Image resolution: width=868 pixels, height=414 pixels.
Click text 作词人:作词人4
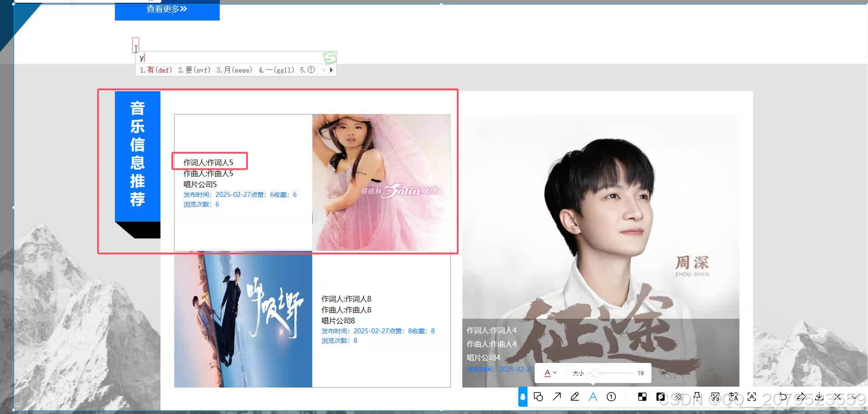[x=492, y=330]
